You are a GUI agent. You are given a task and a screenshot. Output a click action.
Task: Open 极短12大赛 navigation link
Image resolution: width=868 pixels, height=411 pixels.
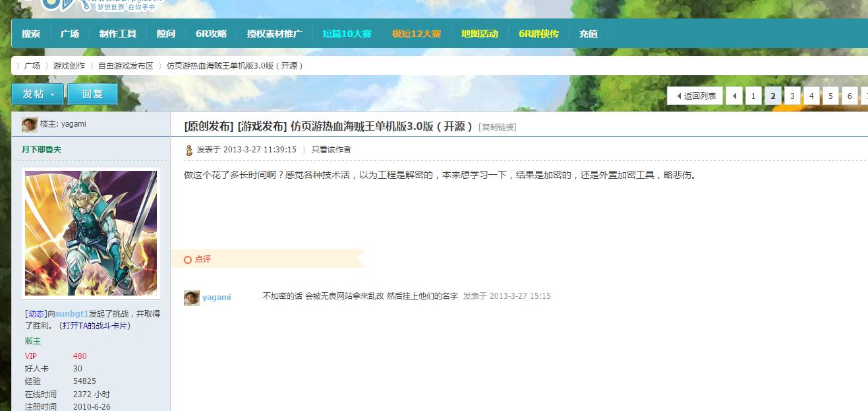417,34
